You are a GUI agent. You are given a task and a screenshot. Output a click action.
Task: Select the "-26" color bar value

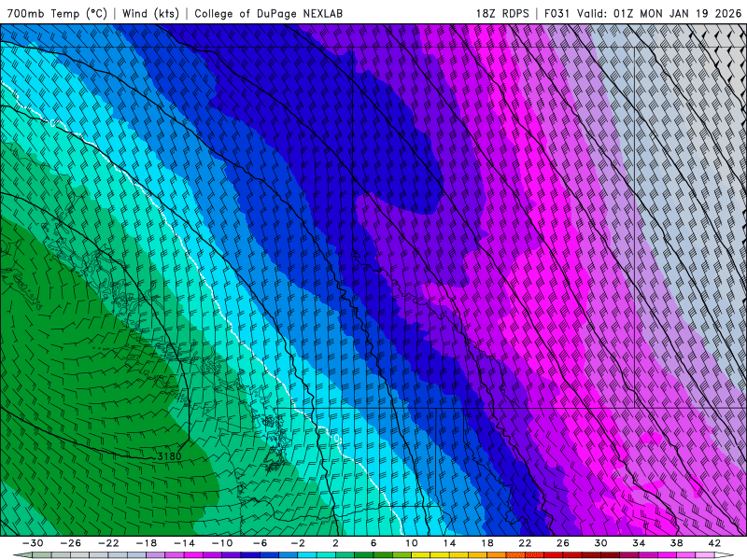pos(71,543)
